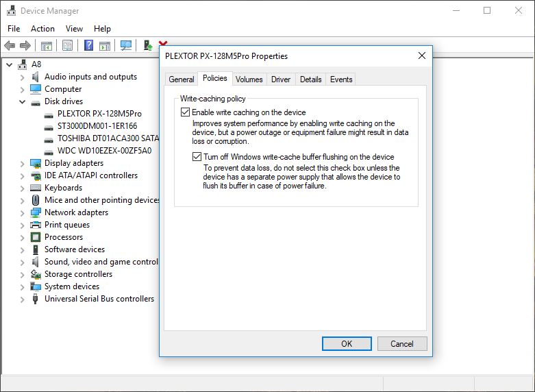The image size is (535, 392).
Task: Expand Display adapters
Action: (22, 164)
